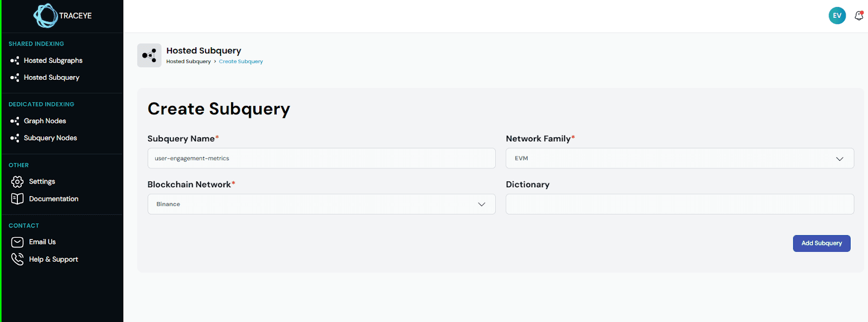
Task: Follow the Hosted Subquery breadcrumb link
Action: pyautogui.click(x=188, y=61)
